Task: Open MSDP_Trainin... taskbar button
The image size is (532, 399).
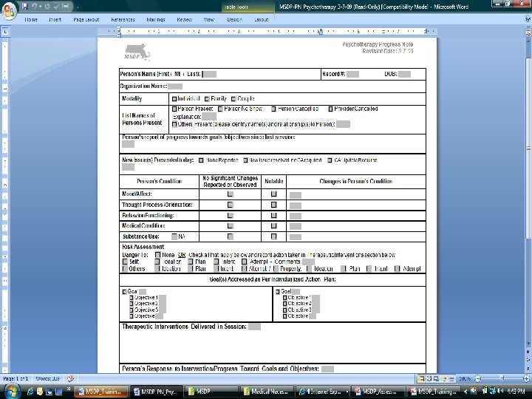Action: click(x=101, y=392)
